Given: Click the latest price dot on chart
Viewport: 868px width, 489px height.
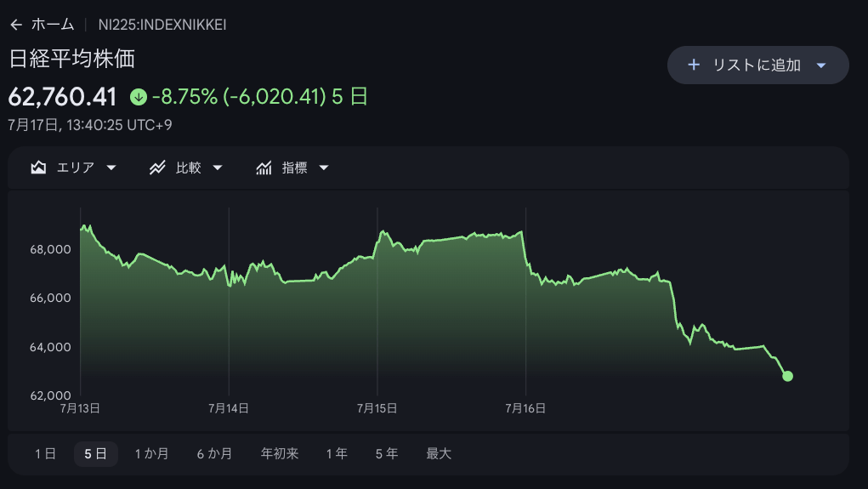Looking at the screenshot, I should click(788, 376).
